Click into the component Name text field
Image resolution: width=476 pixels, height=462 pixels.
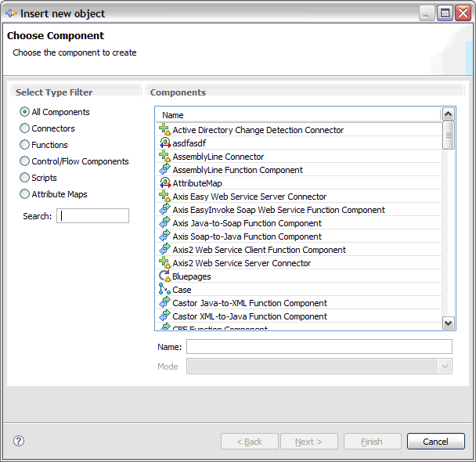[x=319, y=347]
